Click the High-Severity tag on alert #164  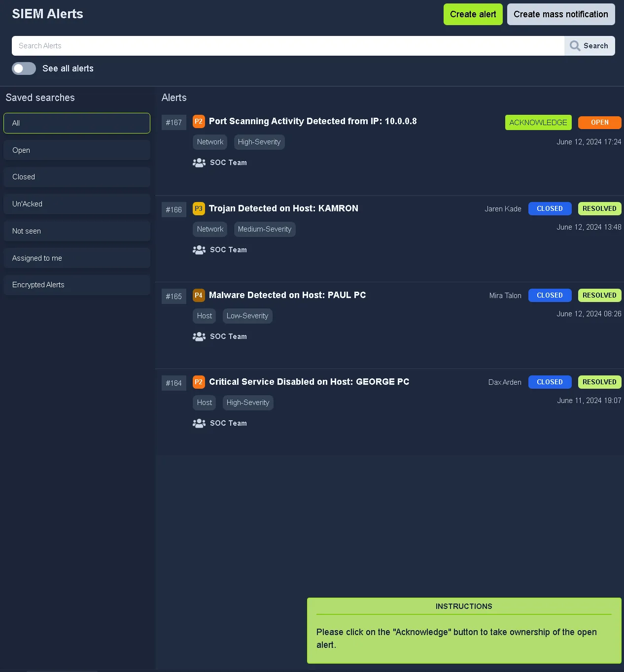tap(248, 403)
